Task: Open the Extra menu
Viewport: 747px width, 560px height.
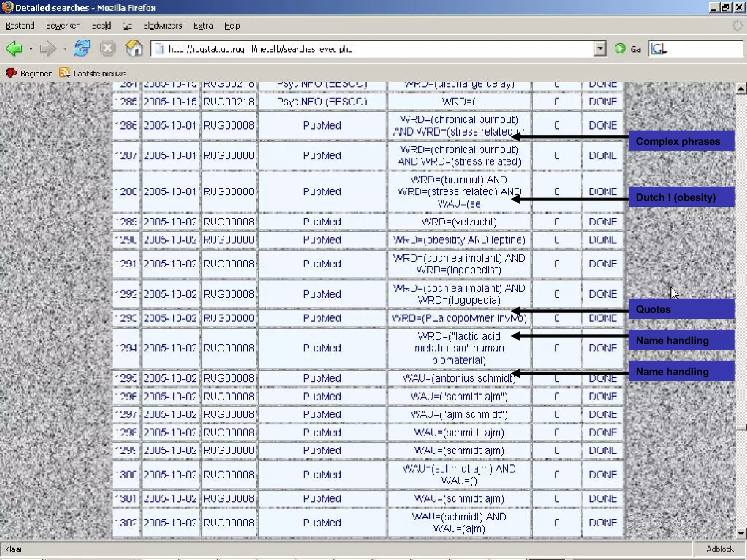Action: click(x=203, y=26)
